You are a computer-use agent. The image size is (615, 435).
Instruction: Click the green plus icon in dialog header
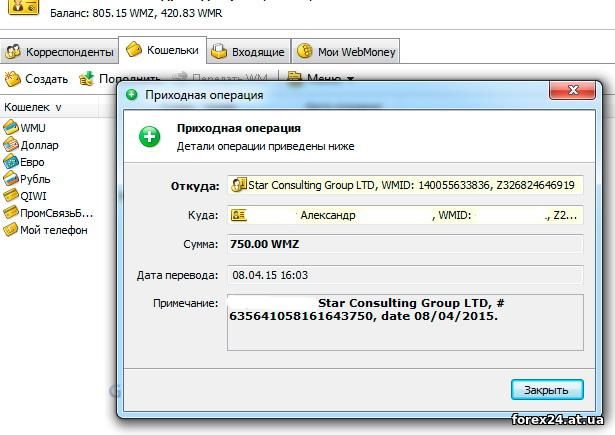coord(149,137)
